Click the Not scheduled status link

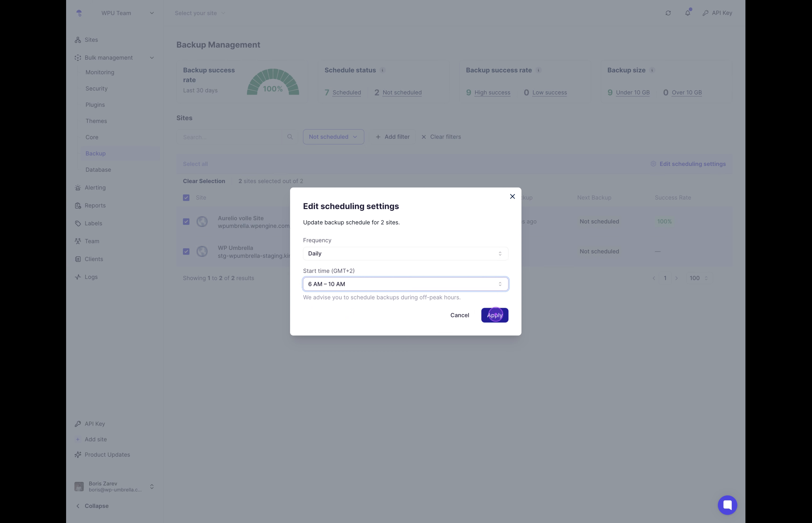[x=402, y=93]
